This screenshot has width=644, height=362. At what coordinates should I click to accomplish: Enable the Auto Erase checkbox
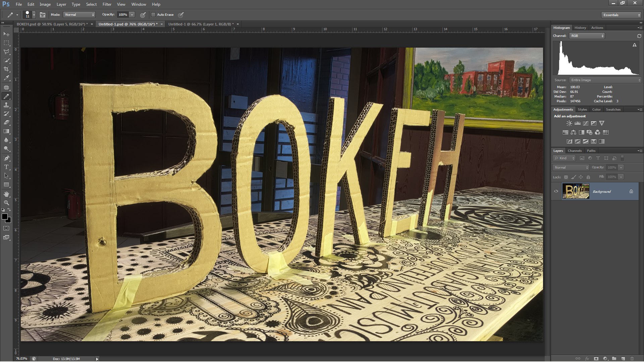(x=153, y=15)
